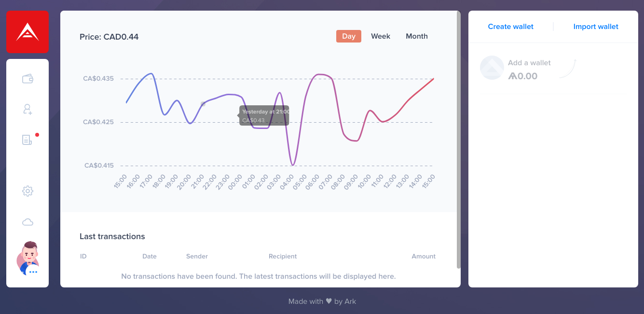Open the wallets sidebar icon
644x314 pixels.
[x=27, y=79]
